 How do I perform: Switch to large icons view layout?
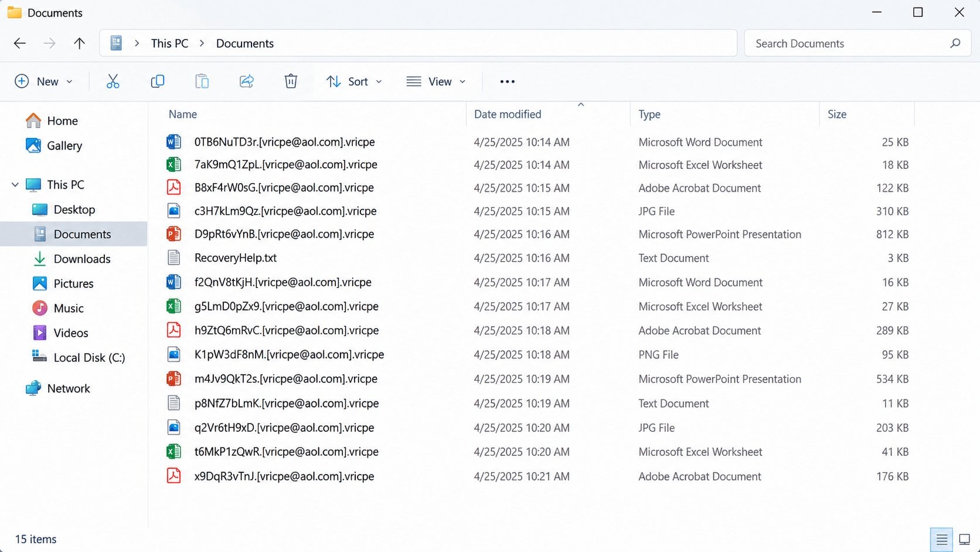[964, 539]
